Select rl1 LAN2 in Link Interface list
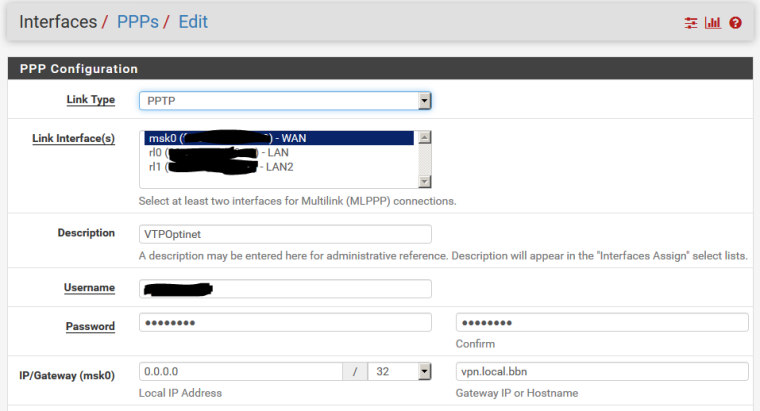The image size is (760, 411). (x=279, y=167)
